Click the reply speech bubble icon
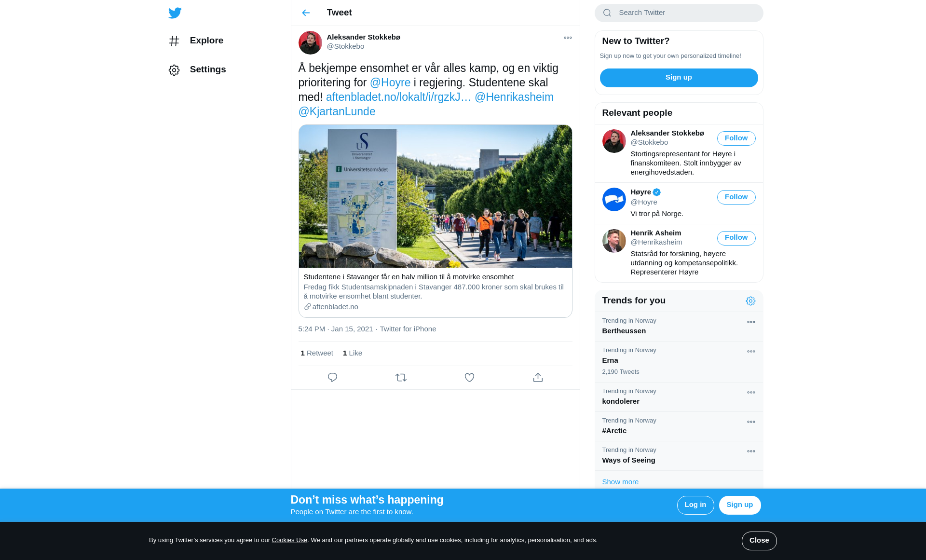This screenshot has width=926, height=560. pos(332,378)
